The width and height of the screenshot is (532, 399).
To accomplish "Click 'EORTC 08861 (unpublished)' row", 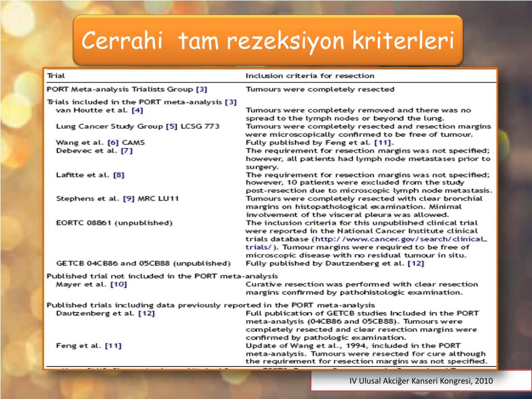I will click(114, 223).
